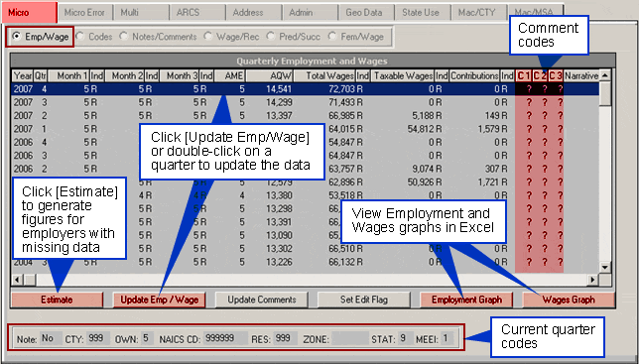Click the Taxable Wages column header
The image size is (639, 364).
[403, 75]
